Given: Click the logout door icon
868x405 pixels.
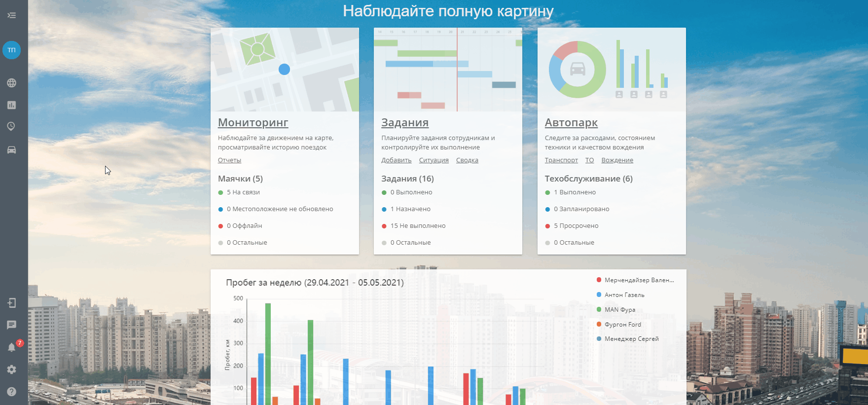Looking at the screenshot, I should [x=12, y=303].
